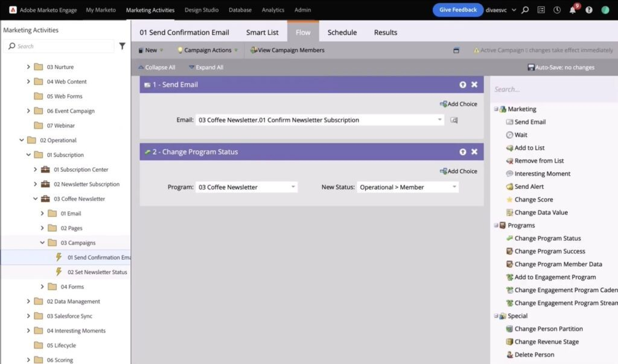Viewport: 618px width, 364px height.
Task: Select Change Program Status in palette
Action: tap(544, 238)
